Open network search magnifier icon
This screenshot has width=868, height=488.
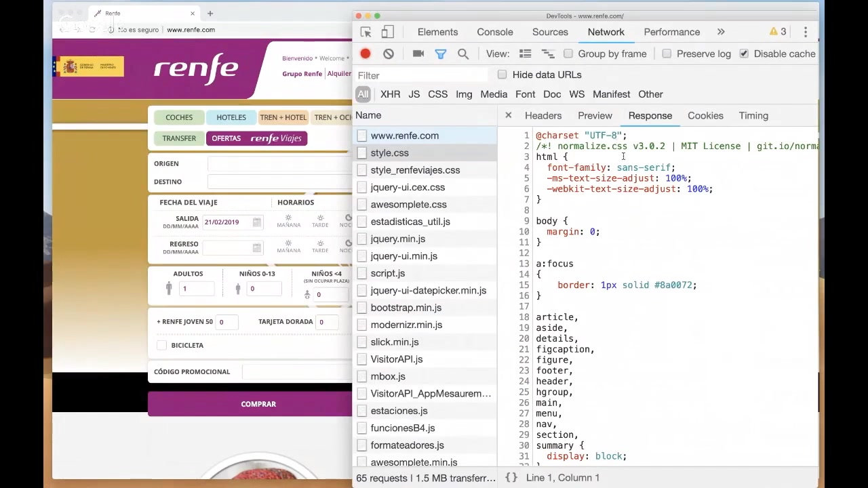[463, 54]
